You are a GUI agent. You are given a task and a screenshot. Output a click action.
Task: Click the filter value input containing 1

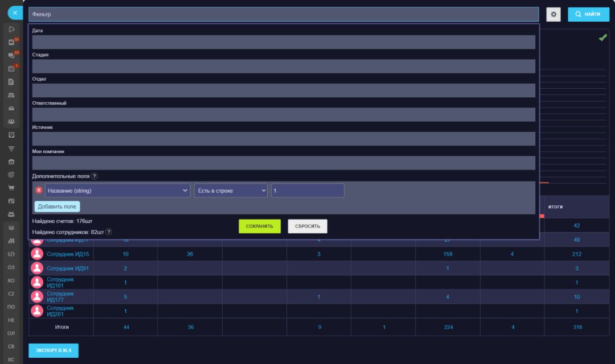(x=307, y=191)
